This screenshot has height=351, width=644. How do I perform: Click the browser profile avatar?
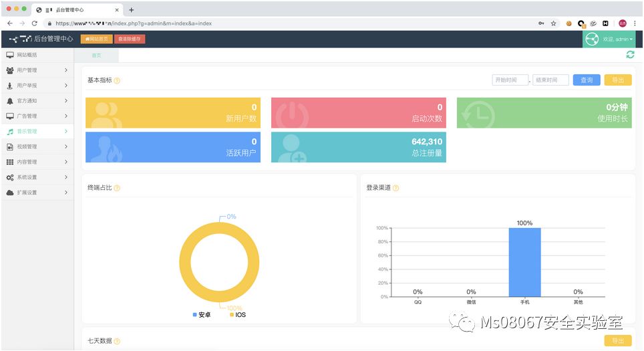[x=623, y=23]
